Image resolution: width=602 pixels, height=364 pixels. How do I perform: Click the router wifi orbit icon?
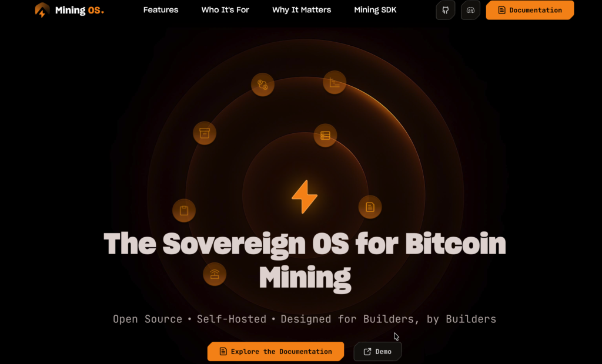click(215, 274)
